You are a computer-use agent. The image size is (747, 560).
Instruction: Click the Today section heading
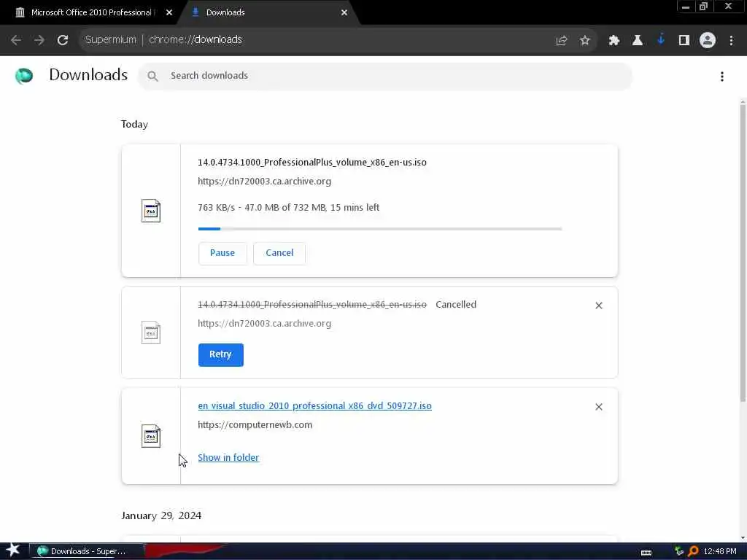click(x=134, y=124)
